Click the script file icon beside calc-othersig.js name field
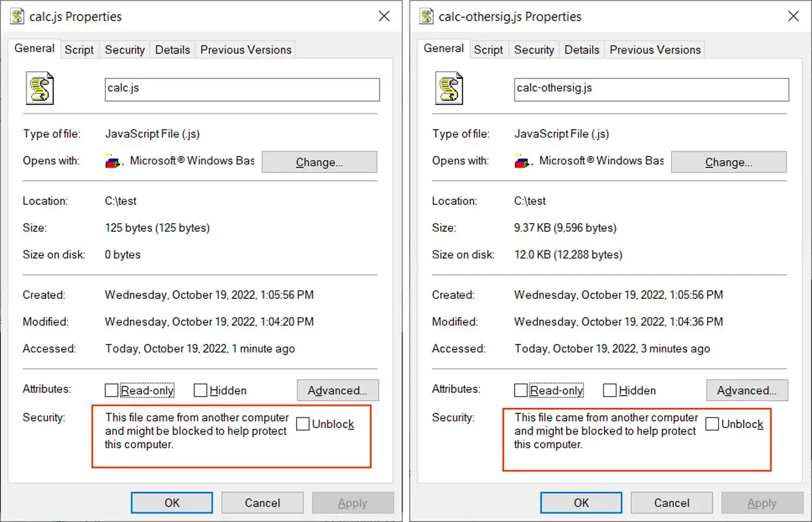This screenshot has width=812, height=522. point(449,89)
